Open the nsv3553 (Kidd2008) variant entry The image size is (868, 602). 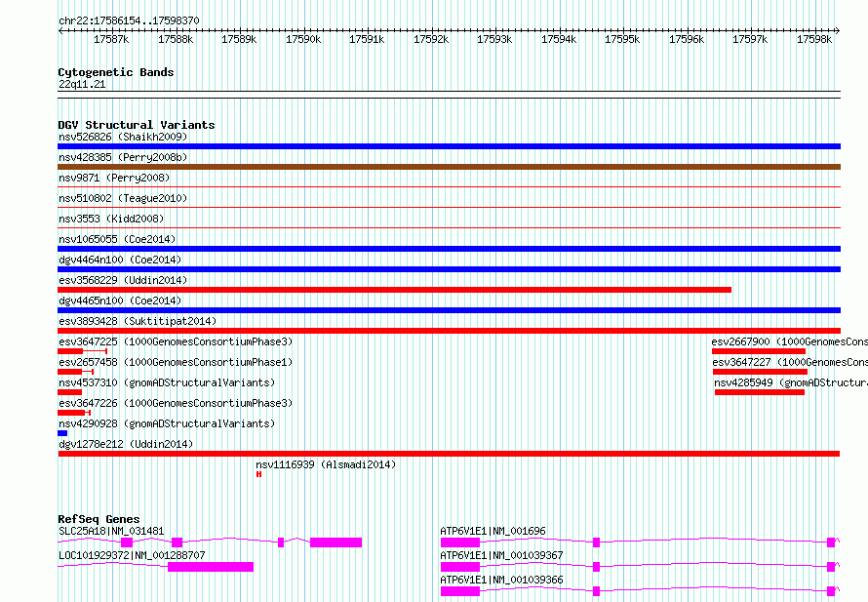tap(111, 219)
